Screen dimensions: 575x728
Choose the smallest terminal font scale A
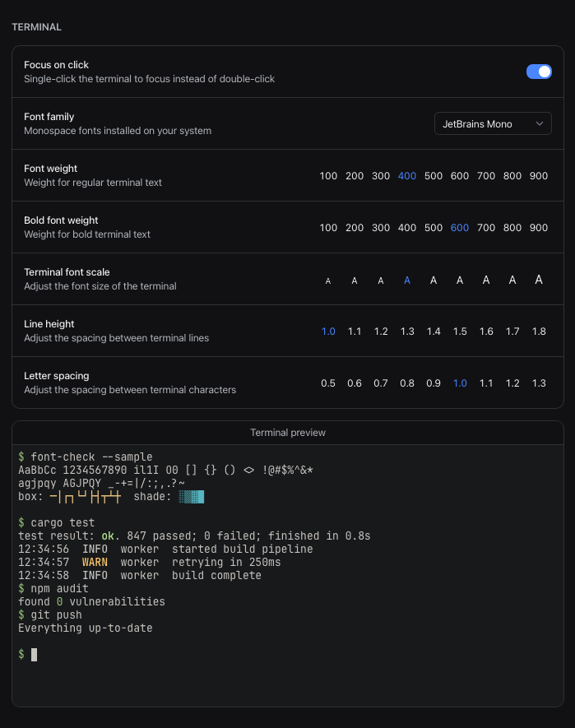click(328, 281)
